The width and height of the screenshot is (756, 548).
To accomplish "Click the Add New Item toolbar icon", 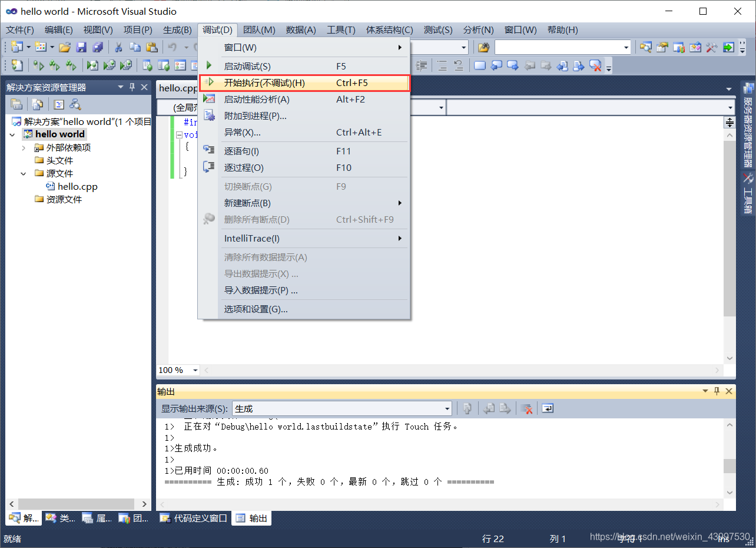I will (x=41, y=47).
